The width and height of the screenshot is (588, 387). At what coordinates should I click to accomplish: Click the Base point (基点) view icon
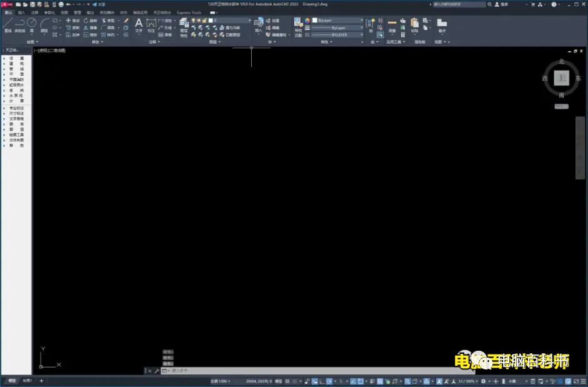(x=442, y=25)
